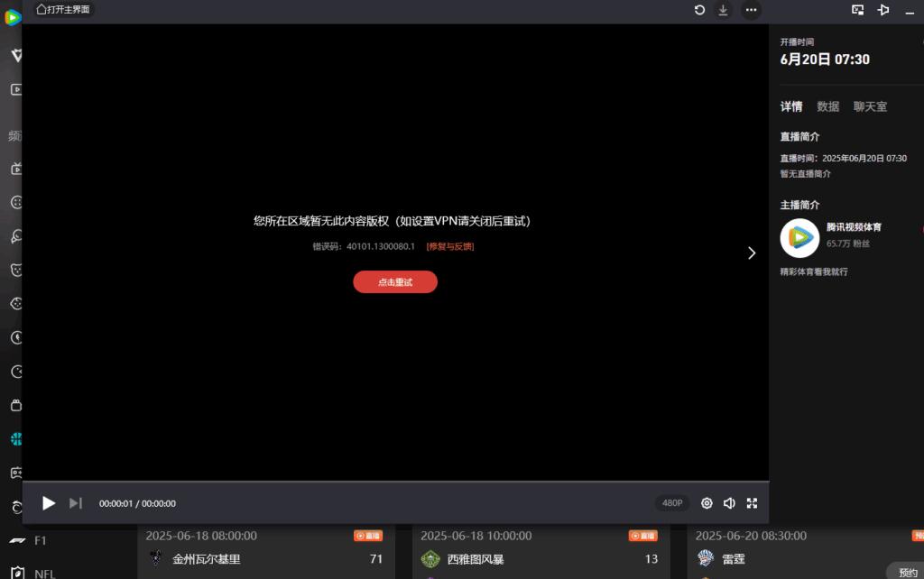This screenshot has height=579, width=924.
Task: Open the more options ellipsis menu
Action: 751,10
